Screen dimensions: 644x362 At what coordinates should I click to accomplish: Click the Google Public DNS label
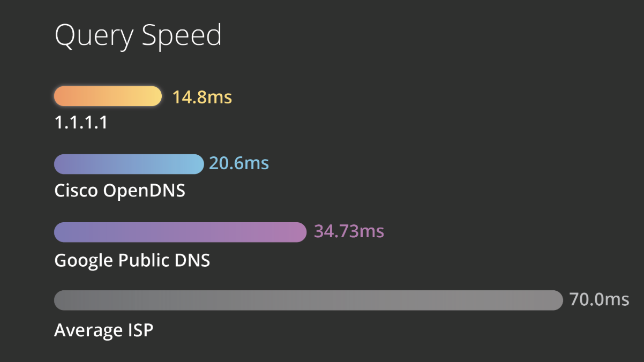[132, 260]
